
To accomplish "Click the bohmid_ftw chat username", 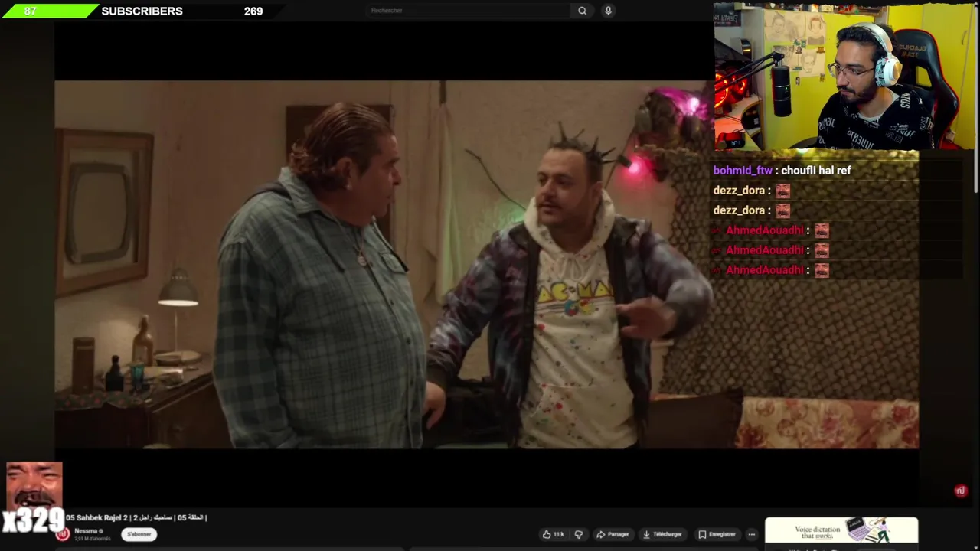I will pyautogui.click(x=743, y=171).
